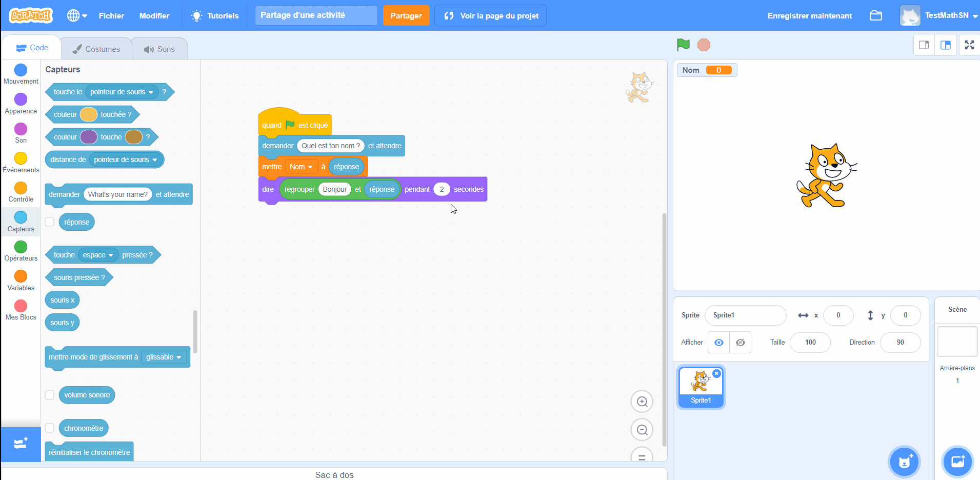Tick the volume sonore checkbox

50,395
